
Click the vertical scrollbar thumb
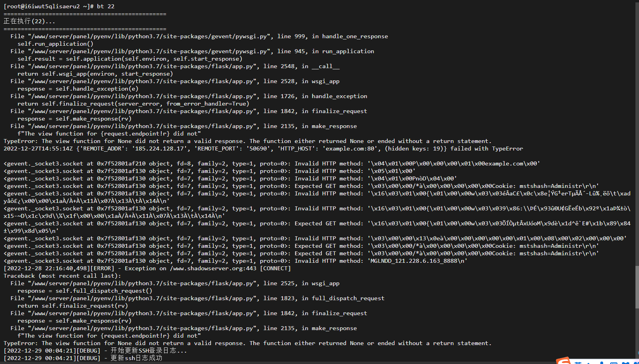click(x=637, y=287)
